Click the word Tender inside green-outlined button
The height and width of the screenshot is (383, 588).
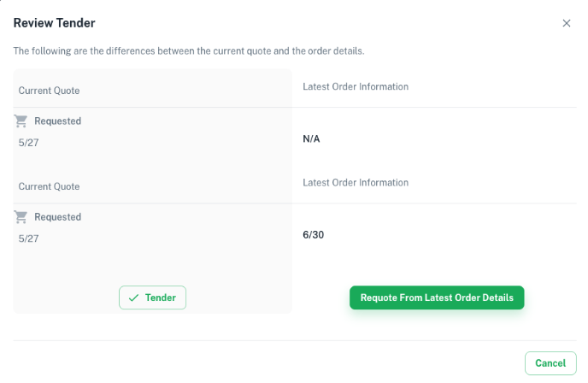(161, 298)
